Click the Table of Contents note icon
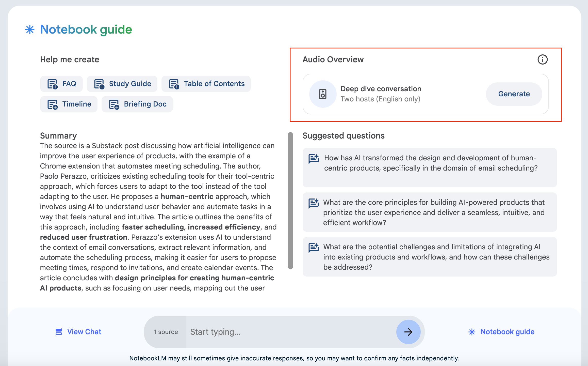The image size is (588, 366). (x=174, y=84)
